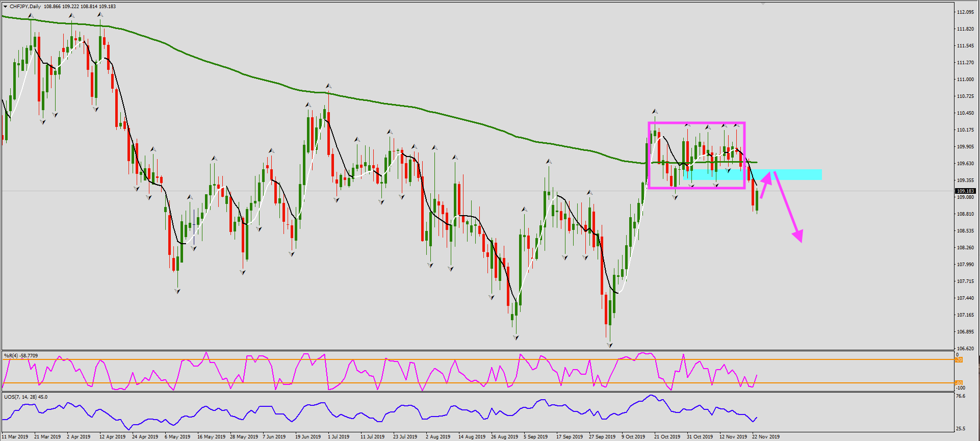This screenshot has height=441, width=980.
Task: Click the 17 Sep 2019 date label
Action: click(x=570, y=437)
